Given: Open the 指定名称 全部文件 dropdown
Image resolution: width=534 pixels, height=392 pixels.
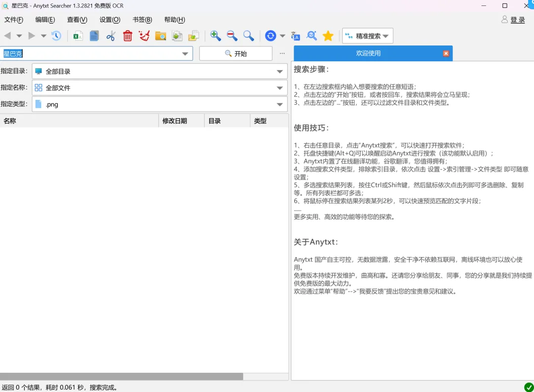Looking at the screenshot, I should [160, 88].
